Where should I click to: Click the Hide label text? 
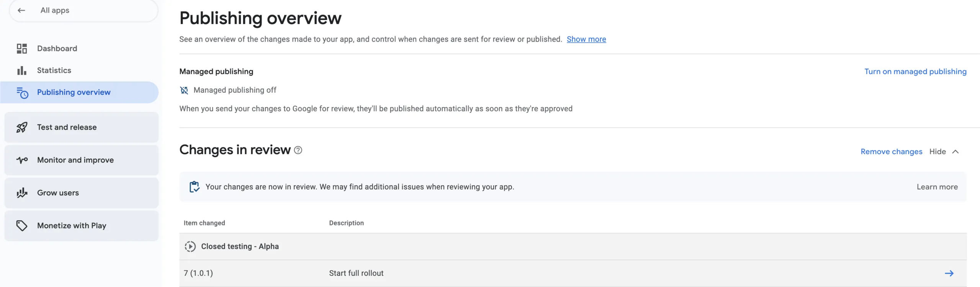[938, 152]
